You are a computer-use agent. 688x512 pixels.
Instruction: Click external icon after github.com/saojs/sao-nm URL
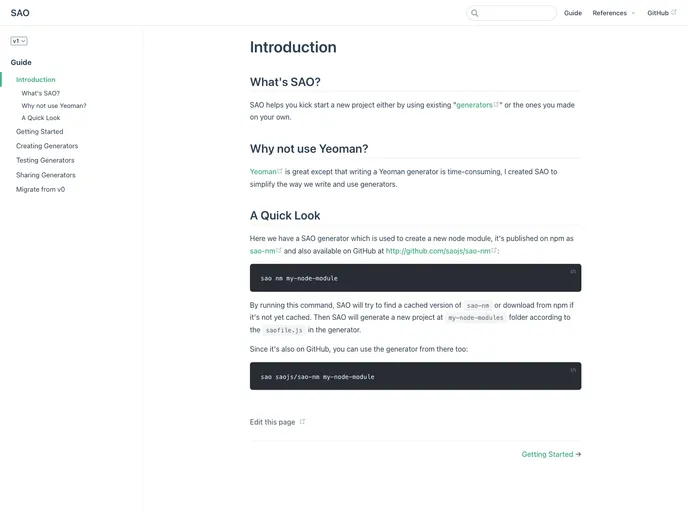click(x=494, y=251)
